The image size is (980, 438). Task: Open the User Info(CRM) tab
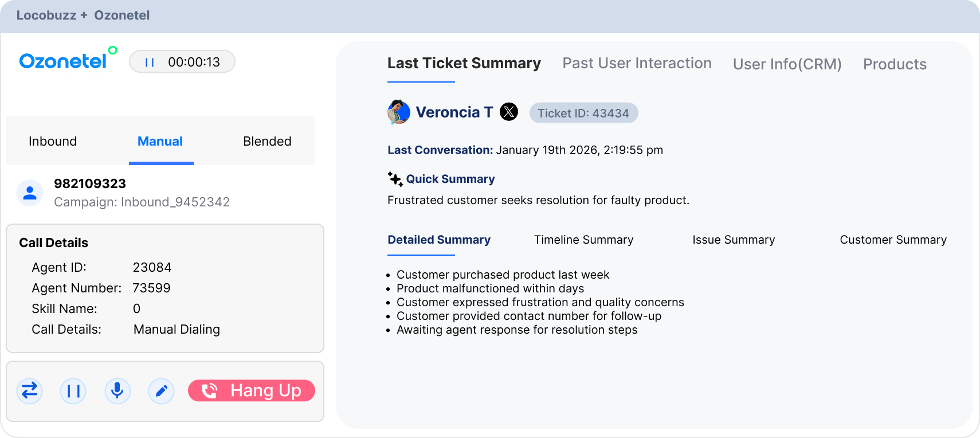point(787,64)
